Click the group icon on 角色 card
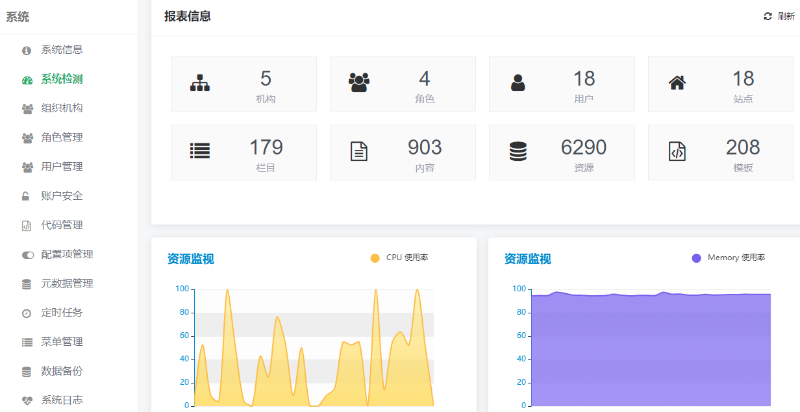 point(359,84)
